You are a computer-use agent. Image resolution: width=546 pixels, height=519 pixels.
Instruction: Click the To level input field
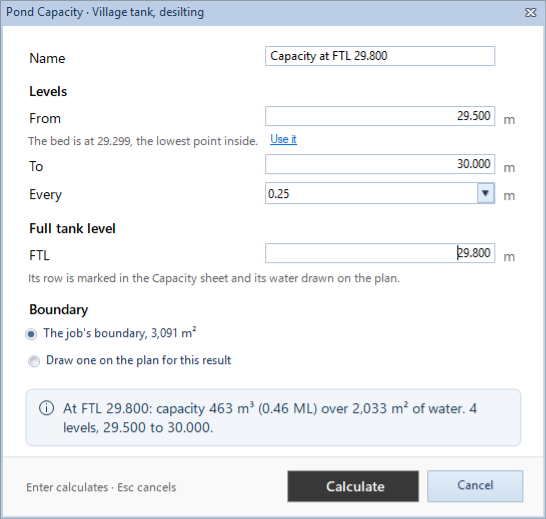coord(380,164)
